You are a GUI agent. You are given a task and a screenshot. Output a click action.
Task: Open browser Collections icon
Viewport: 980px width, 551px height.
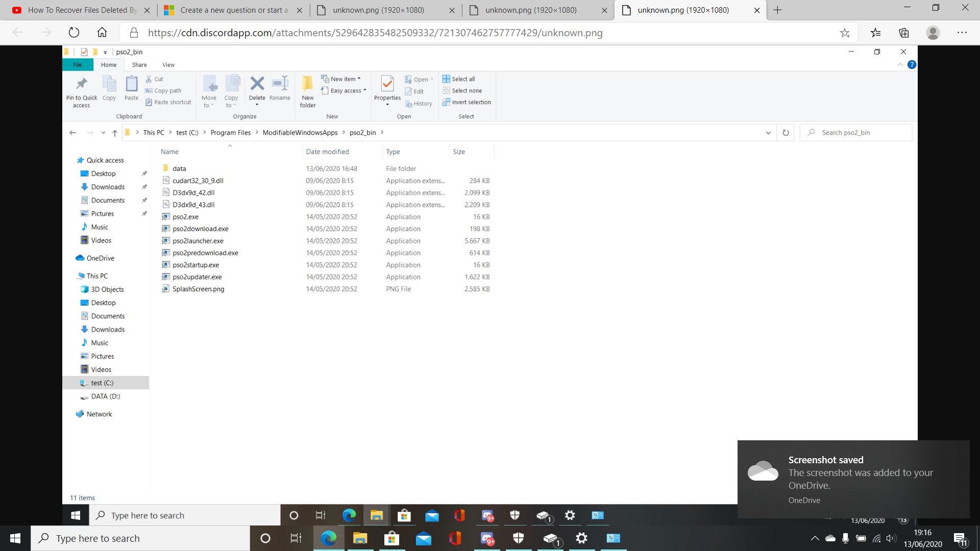click(x=904, y=33)
